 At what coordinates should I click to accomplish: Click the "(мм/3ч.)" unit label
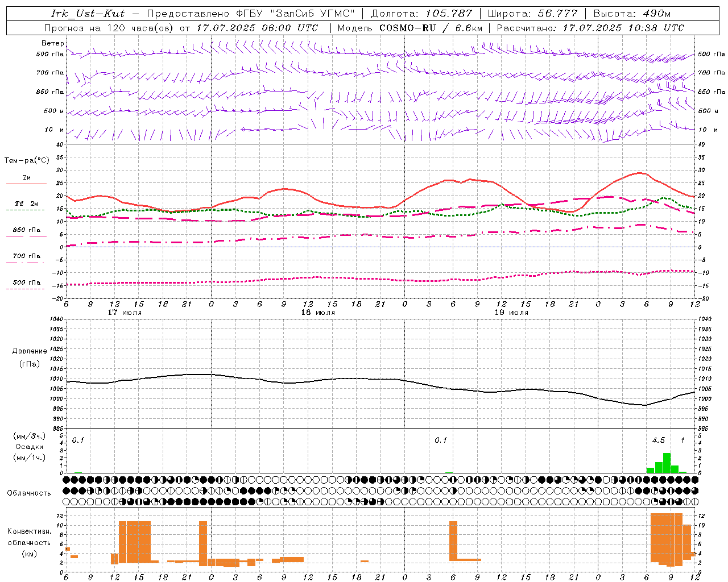[x=30, y=436]
